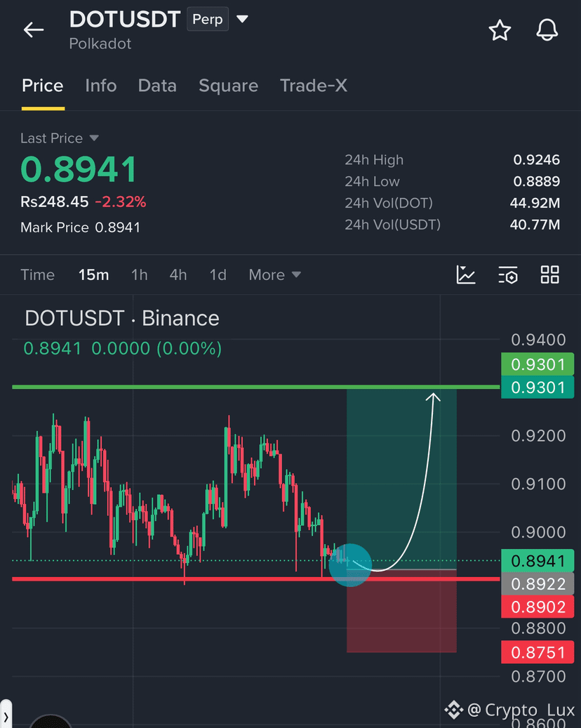581x728 pixels.
Task: Select the 1d chart interval
Action: point(218,275)
